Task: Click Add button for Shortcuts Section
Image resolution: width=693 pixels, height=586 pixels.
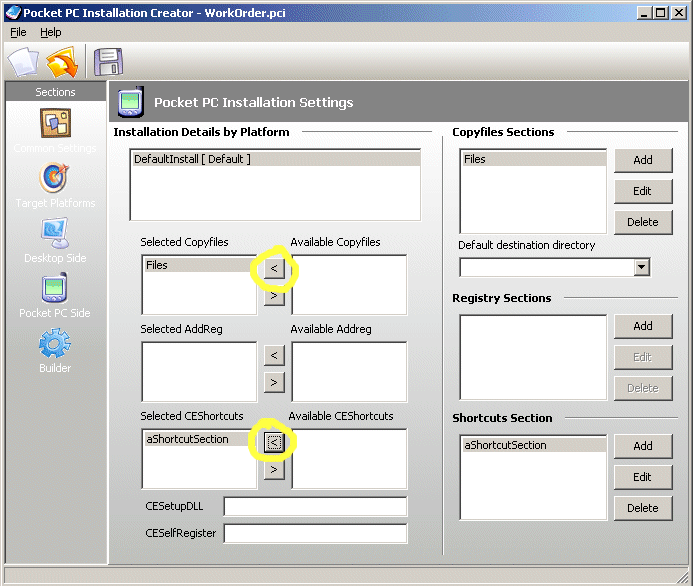Action: (643, 446)
